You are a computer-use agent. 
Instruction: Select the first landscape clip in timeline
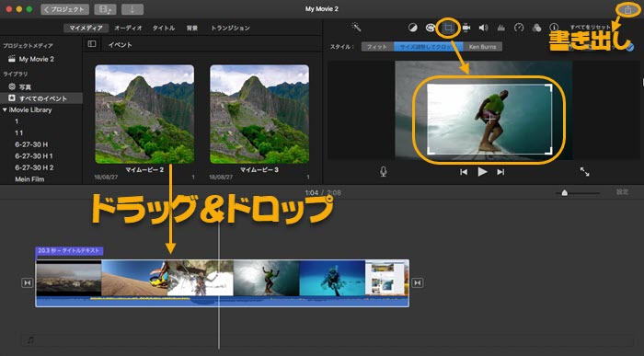click(x=69, y=278)
